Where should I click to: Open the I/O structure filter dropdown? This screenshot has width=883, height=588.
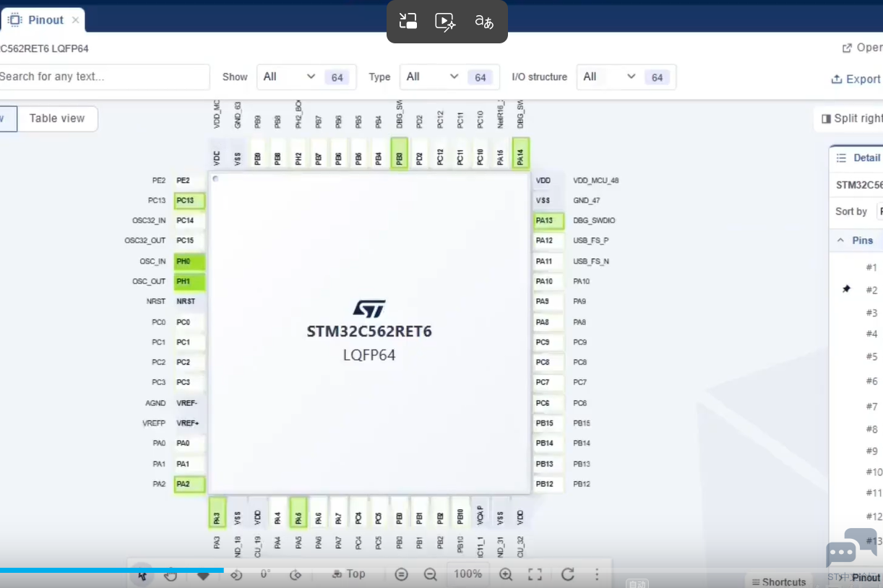coord(626,77)
